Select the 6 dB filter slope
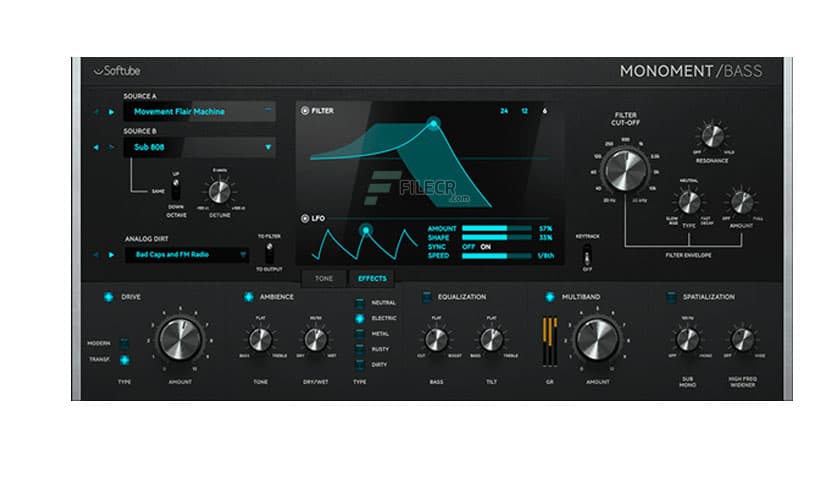Screen dimensions: 836x484 click(544, 111)
